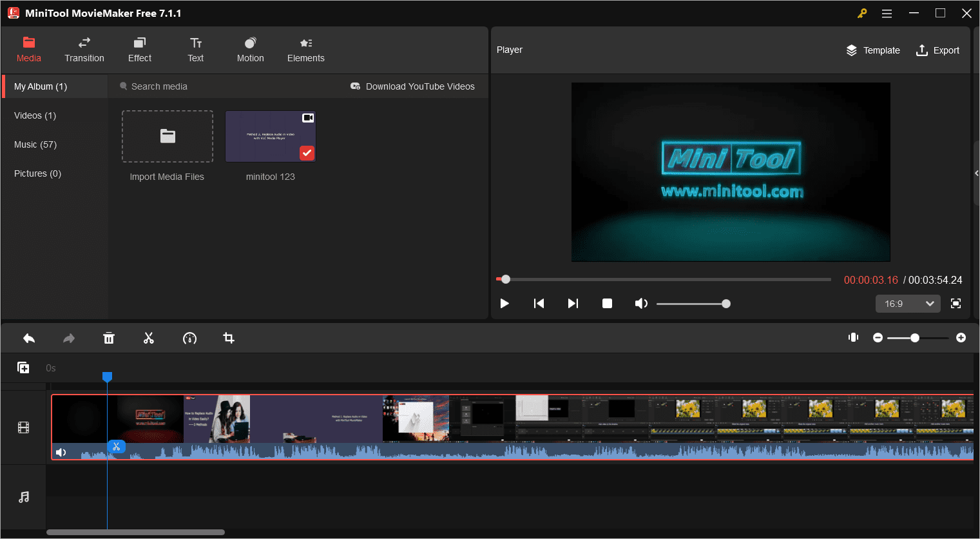Click the blue playhead marker
Image resolution: width=980 pixels, height=539 pixels.
[108, 377]
